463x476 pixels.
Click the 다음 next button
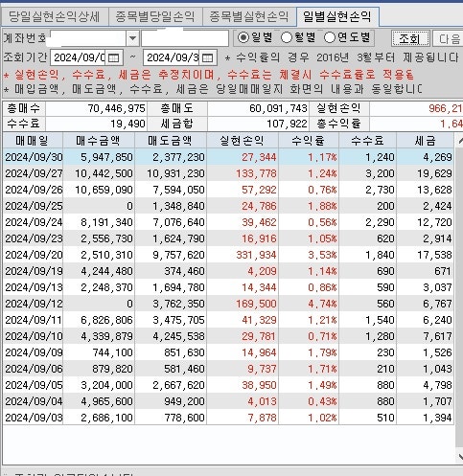[x=448, y=38]
